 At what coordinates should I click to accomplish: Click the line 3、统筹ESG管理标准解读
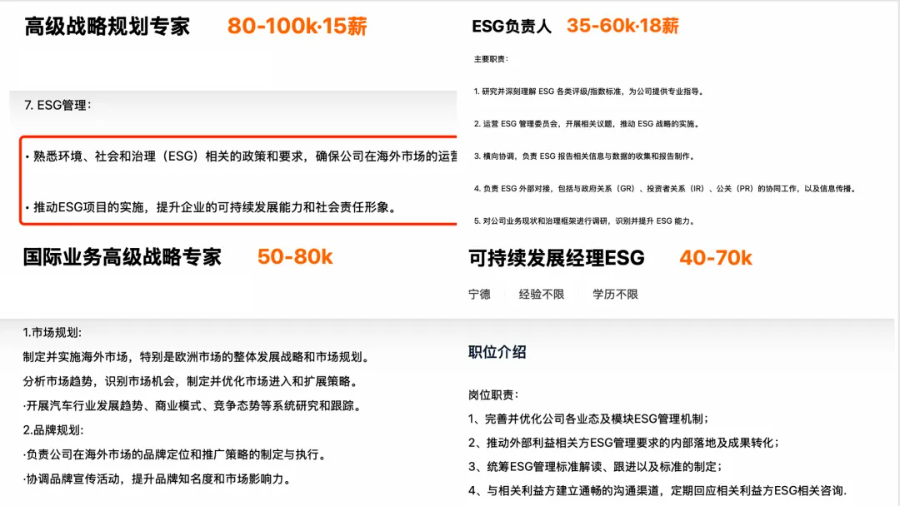pos(595,467)
